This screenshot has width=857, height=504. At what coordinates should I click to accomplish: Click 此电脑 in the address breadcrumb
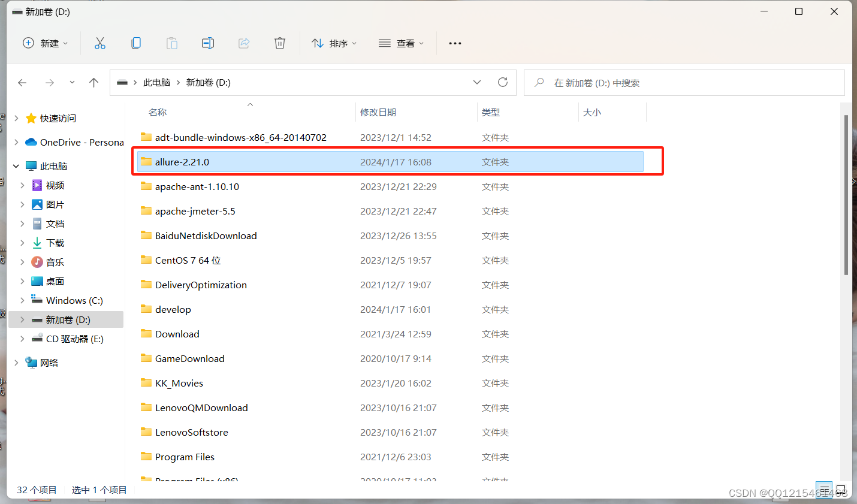click(x=157, y=83)
